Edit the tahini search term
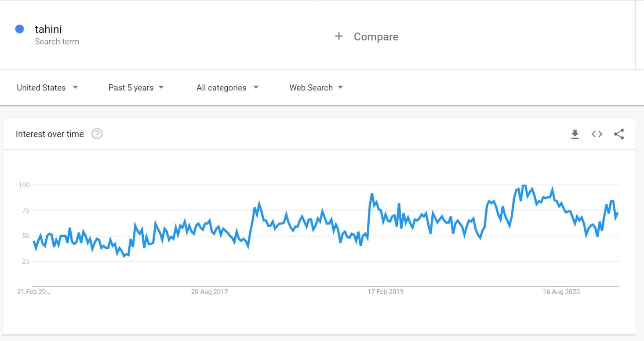 pos(48,29)
